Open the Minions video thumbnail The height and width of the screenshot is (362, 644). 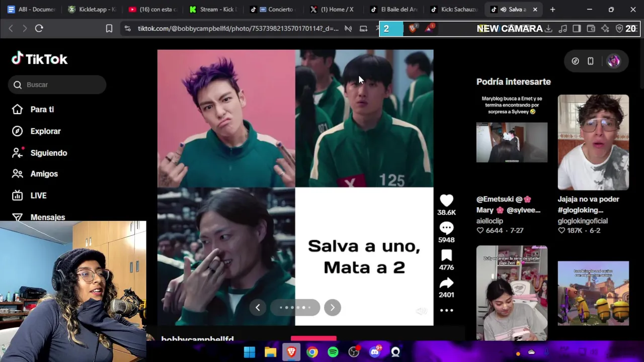593,293
